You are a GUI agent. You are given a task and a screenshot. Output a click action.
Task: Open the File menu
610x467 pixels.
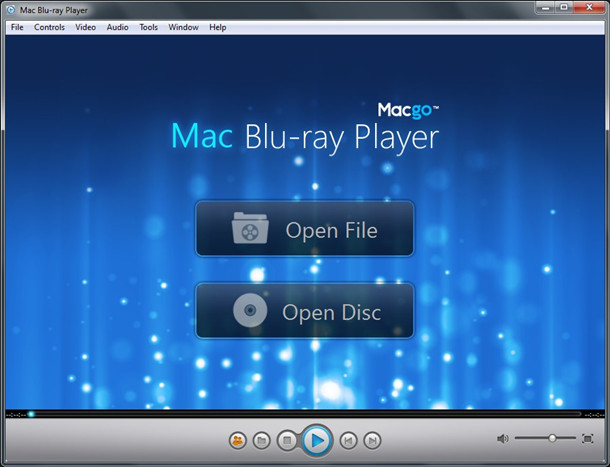[x=17, y=27]
